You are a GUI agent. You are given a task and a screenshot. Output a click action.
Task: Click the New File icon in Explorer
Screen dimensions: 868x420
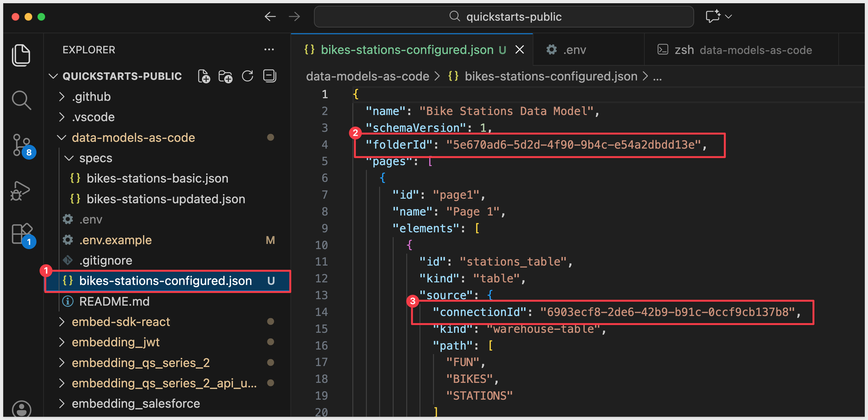coord(204,76)
